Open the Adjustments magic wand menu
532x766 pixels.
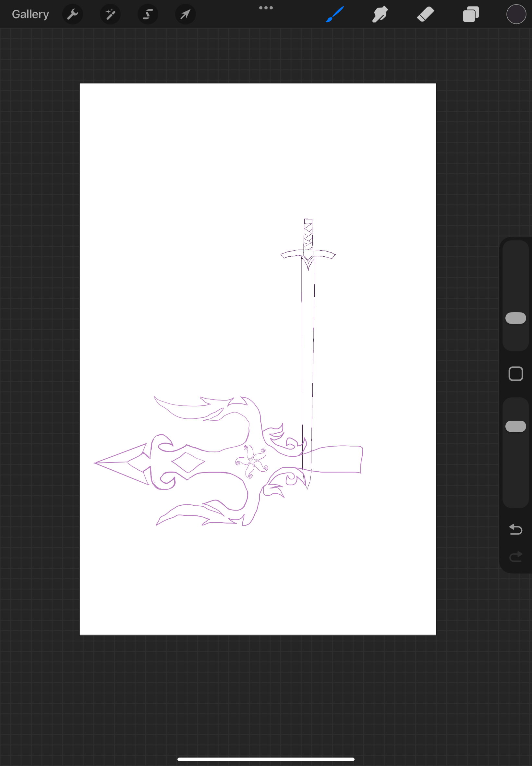110,14
